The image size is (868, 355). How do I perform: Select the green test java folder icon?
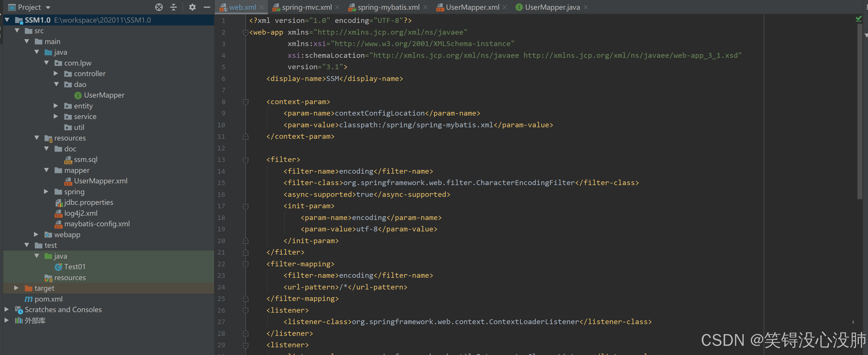(49, 256)
